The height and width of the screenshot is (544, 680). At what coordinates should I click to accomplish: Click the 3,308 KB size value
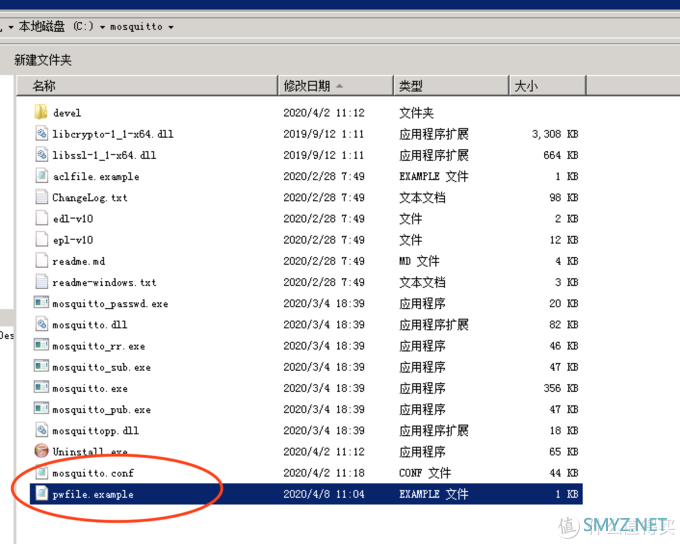point(555,134)
